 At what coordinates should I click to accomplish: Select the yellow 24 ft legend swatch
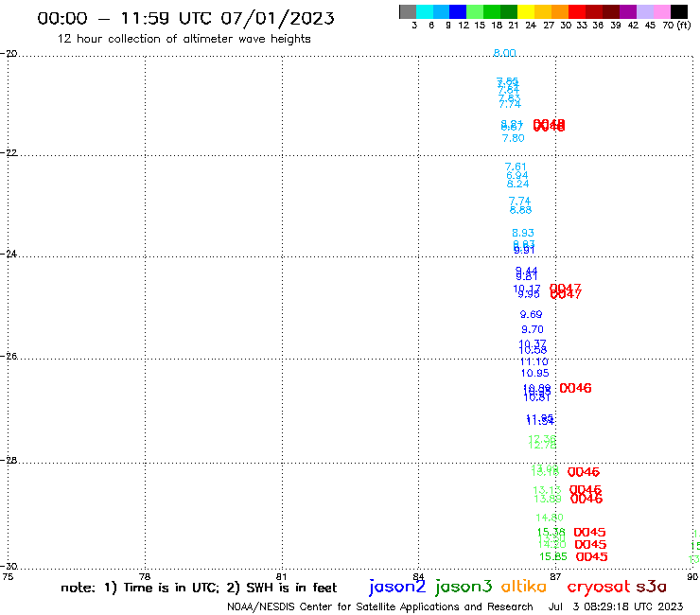[526, 11]
